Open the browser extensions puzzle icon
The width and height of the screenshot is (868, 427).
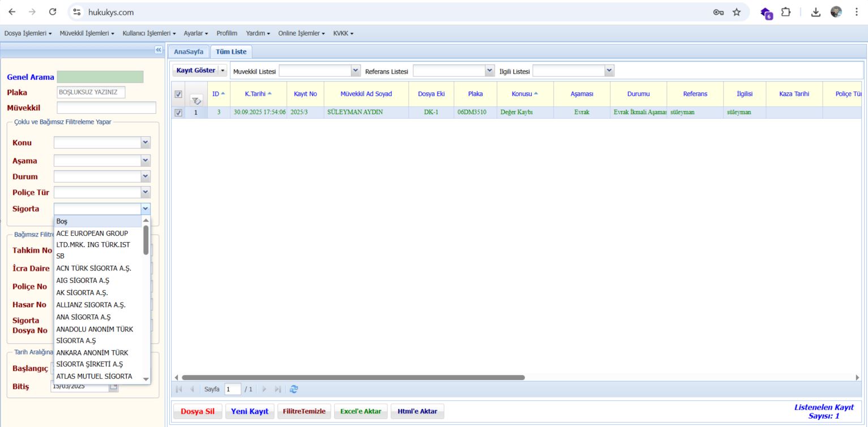coord(786,12)
